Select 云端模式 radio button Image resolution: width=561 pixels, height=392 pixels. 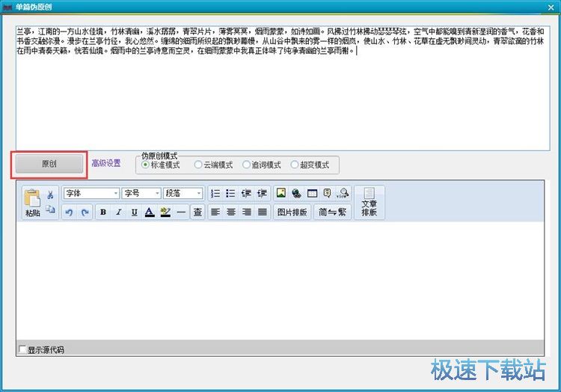pos(198,165)
